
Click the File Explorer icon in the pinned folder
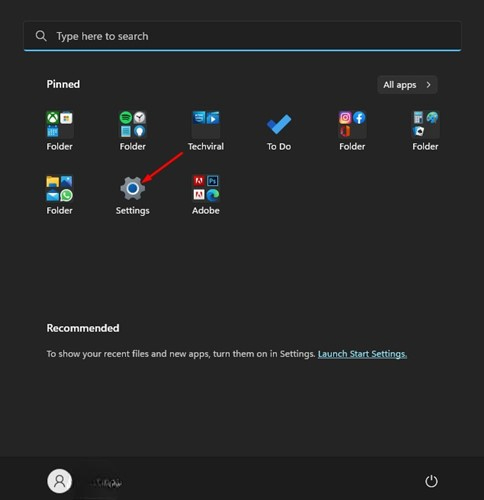pyautogui.click(x=52, y=182)
